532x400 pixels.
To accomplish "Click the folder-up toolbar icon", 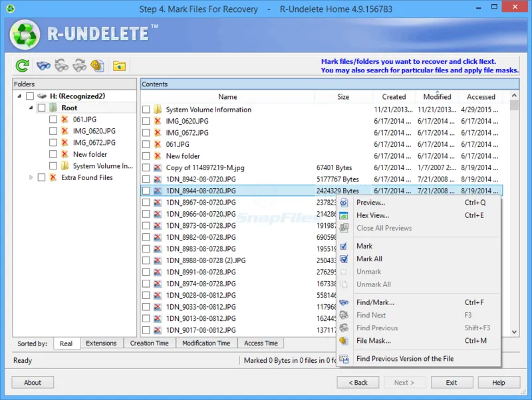I will (119, 66).
